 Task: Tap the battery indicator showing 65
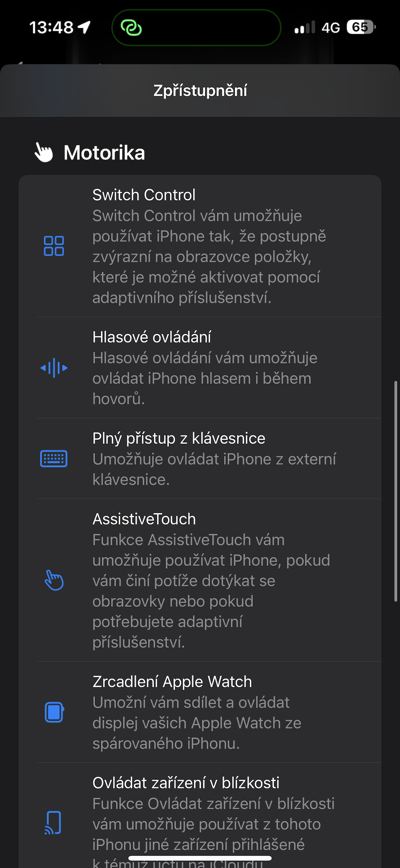coord(361,28)
